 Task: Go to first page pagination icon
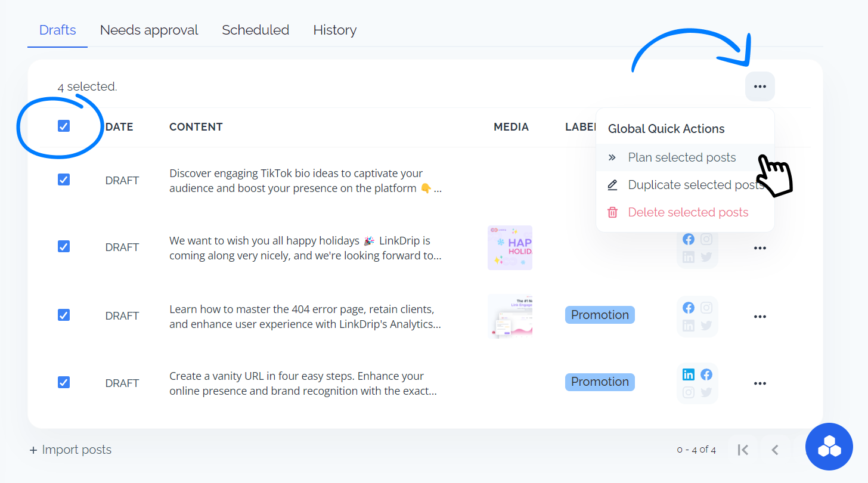(x=743, y=450)
